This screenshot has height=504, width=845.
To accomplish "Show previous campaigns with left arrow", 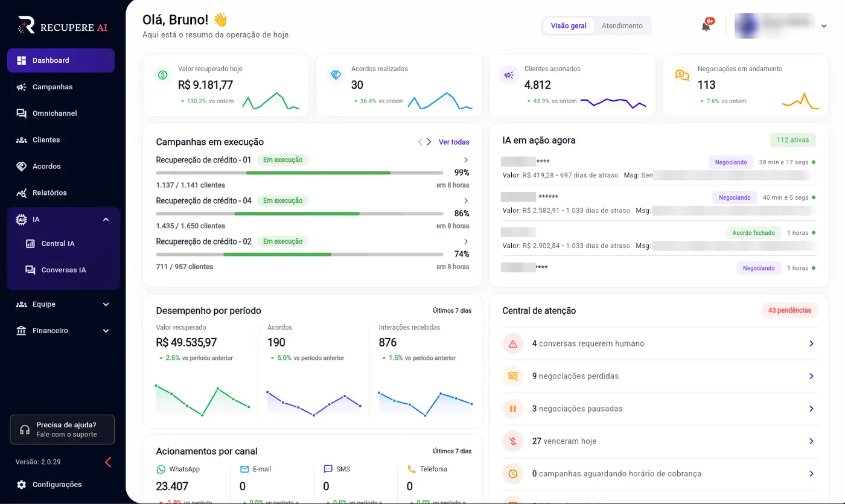I will coord(420,142).
